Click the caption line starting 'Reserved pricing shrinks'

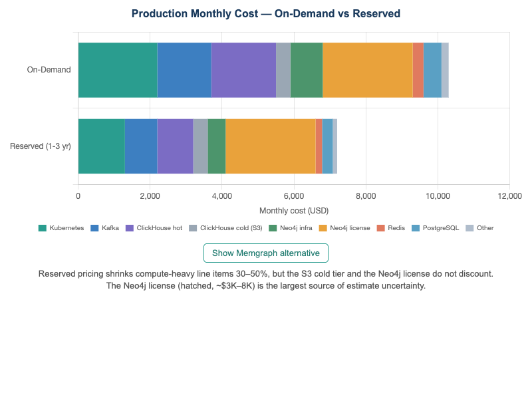tap(265, 274)
